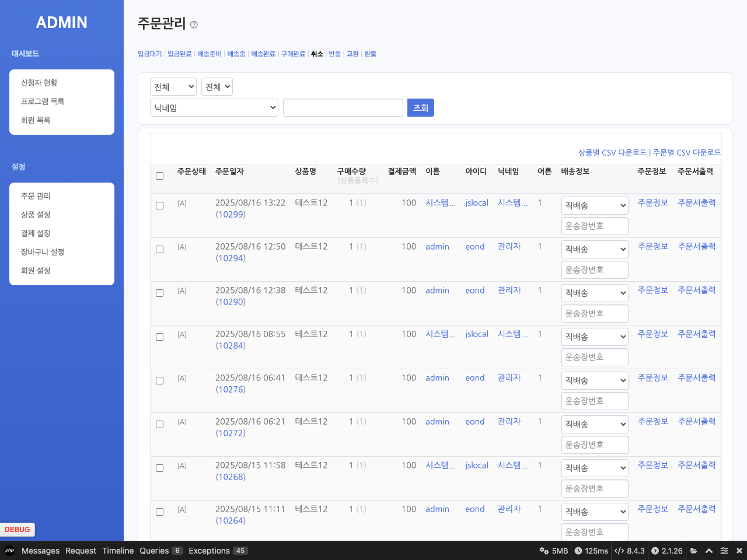Click the 운송장번호 input for order 10290
This screenshot has width=747, height=560.
(x=595, y=314)
